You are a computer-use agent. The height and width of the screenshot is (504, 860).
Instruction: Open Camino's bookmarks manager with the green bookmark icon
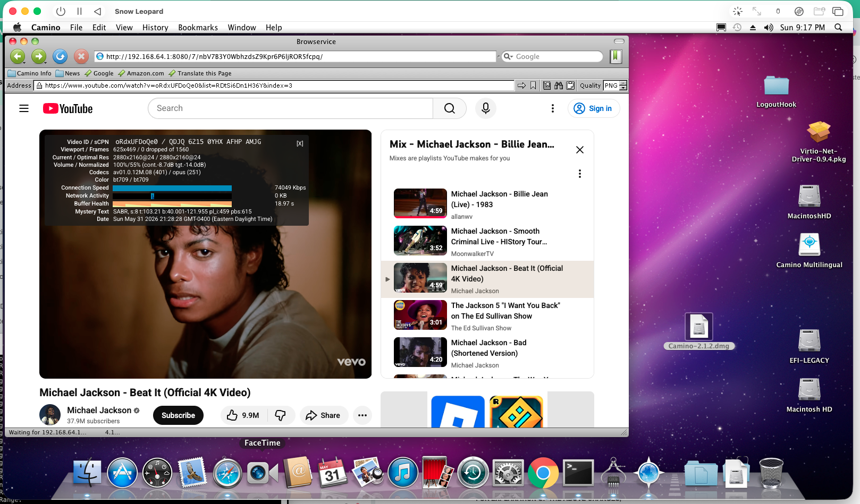[x=616, y=56]
